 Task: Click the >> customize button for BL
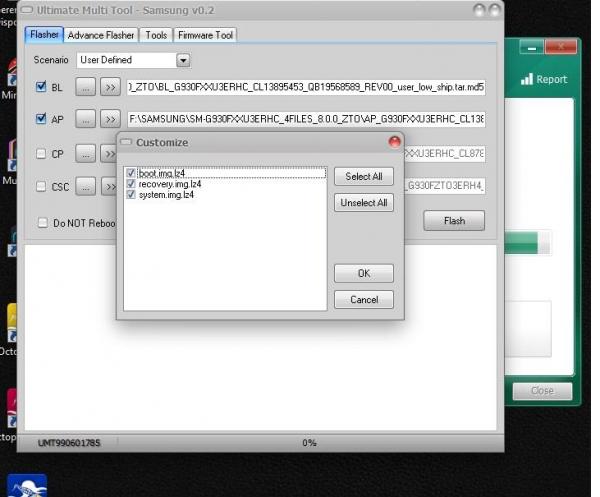point(110,87)
